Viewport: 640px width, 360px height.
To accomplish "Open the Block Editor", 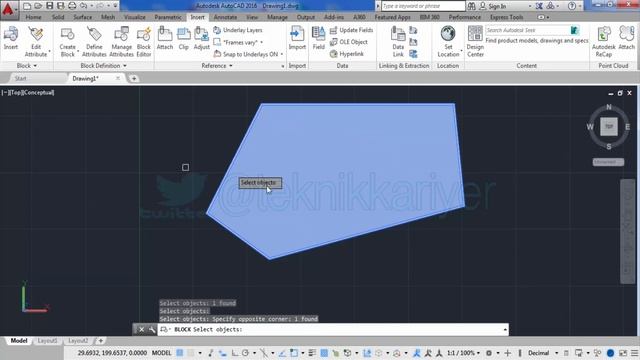I will point(144,42).
